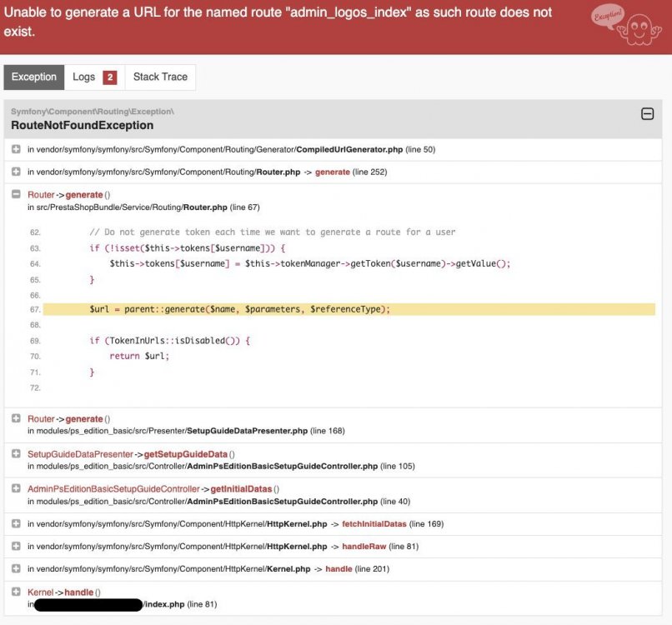Click HttpKernel.php file name at line 169

(297, 524)
